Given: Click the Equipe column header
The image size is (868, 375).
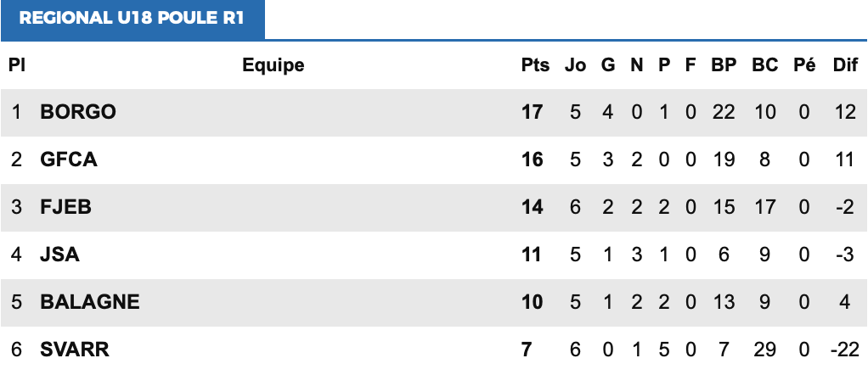Looking at the screenshot, I should tap(273, 65).
